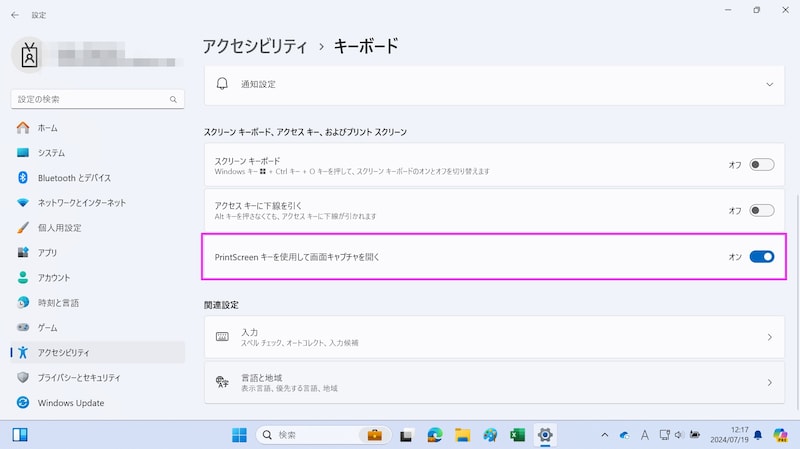Screen dimensions: 800x449
Task: Open the widgets button on the taskbar
Action: point(20,435)
